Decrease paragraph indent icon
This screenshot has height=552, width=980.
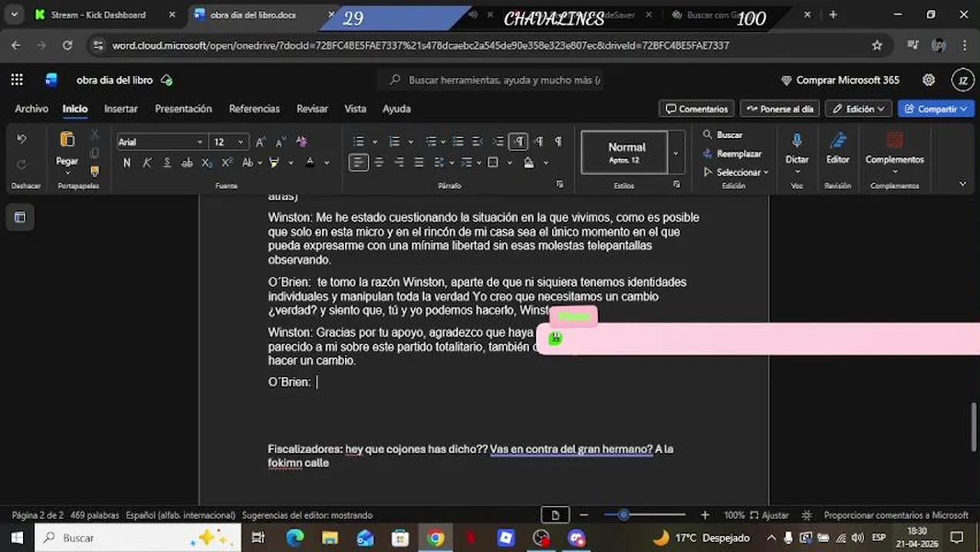pos(478,142)
